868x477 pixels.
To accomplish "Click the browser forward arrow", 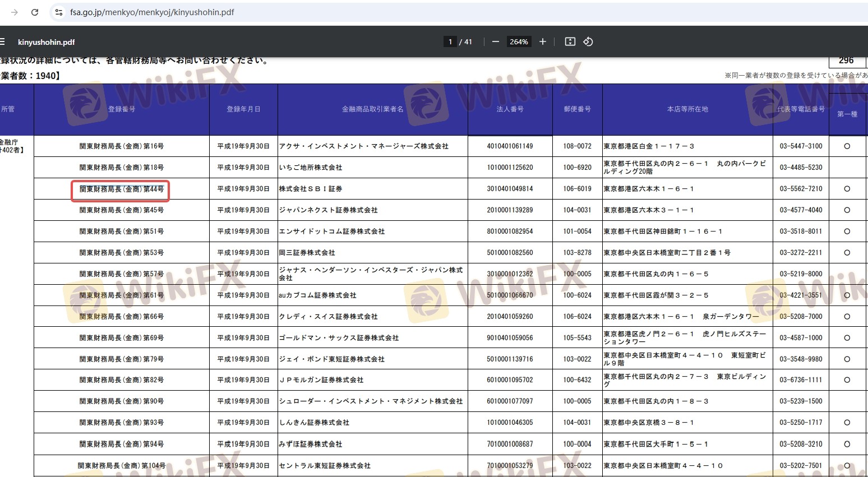I will click(x=15, y=12).
